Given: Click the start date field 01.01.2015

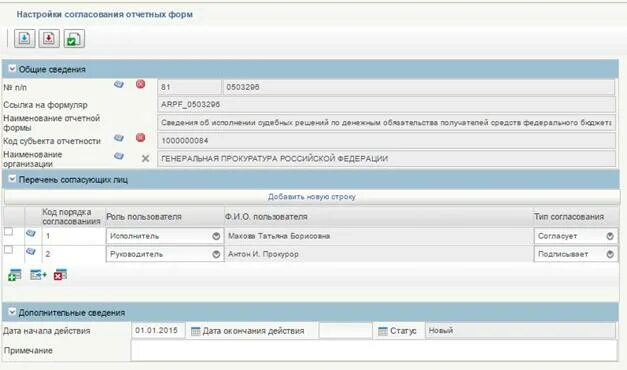Looking at the screenshot, I should pyautogui.click(x=158, y=331).
